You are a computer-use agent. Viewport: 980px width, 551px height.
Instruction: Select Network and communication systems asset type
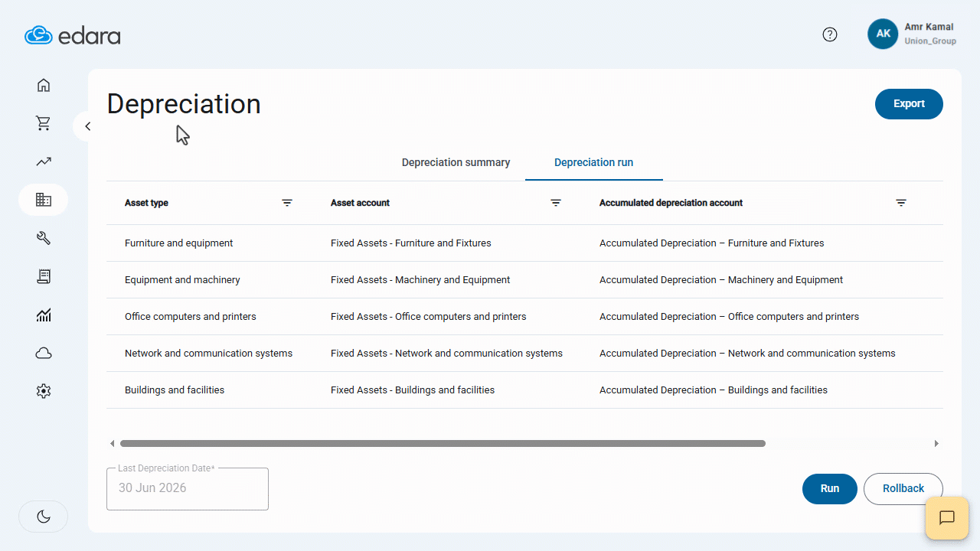click(x=208, y=354)
